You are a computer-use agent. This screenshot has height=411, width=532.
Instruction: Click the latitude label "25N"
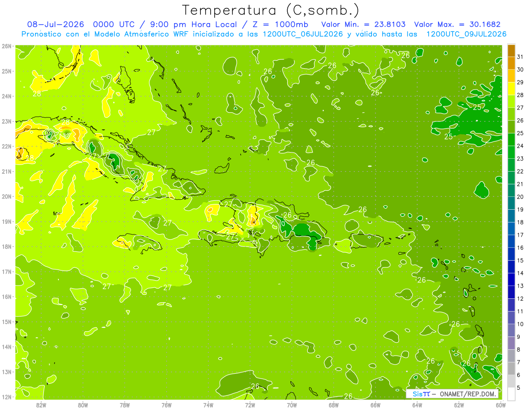(7, 71)
